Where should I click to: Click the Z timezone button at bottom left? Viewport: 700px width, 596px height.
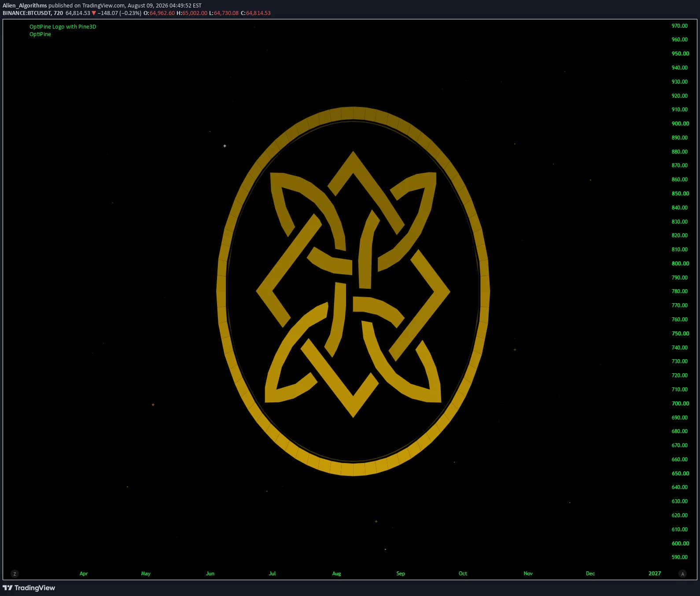point(15,574)
